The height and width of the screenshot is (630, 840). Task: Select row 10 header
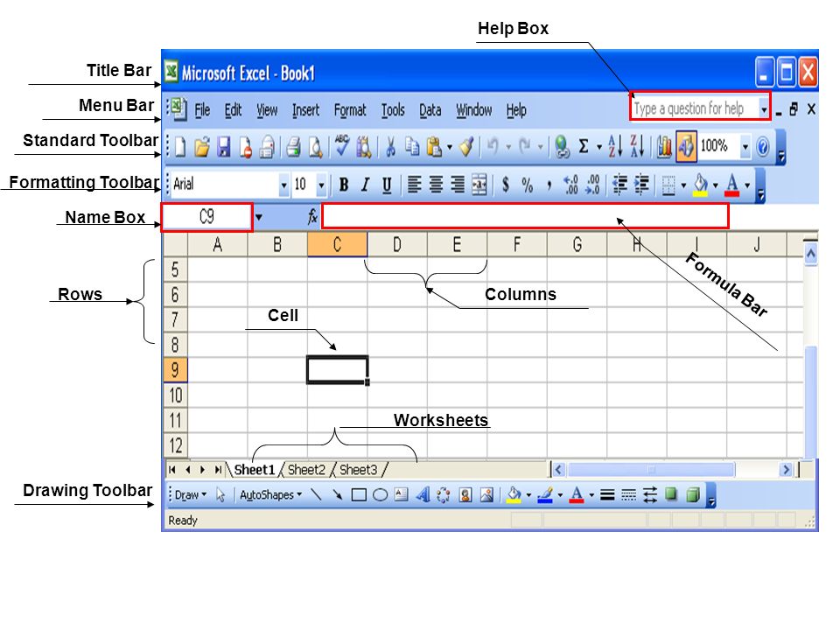(175, 395)
